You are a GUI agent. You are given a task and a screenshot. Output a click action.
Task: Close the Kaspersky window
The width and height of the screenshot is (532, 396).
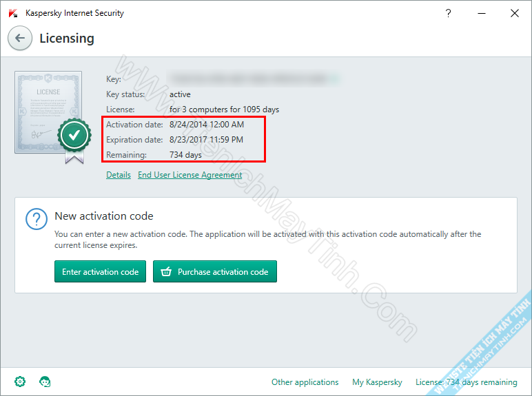coord(515,13)
